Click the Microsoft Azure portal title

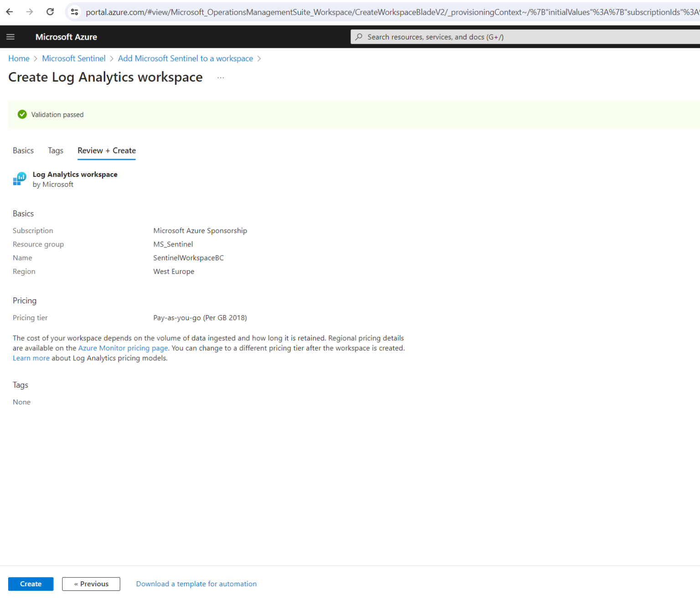[x=66, y=37]
